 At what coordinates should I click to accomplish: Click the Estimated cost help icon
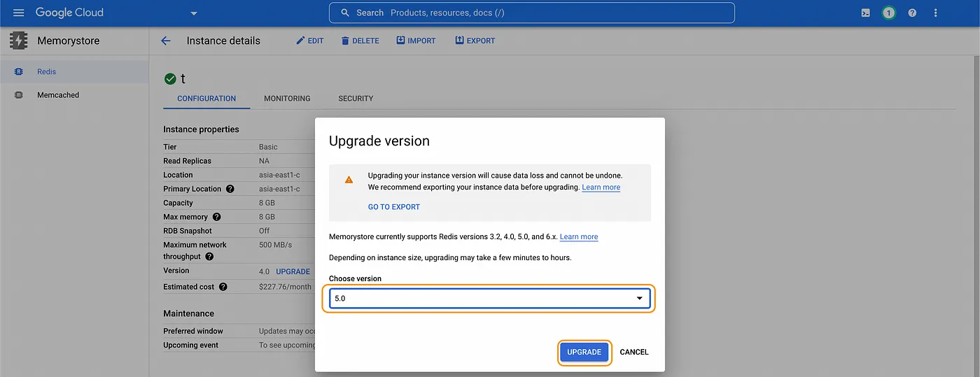coord(223,287)
